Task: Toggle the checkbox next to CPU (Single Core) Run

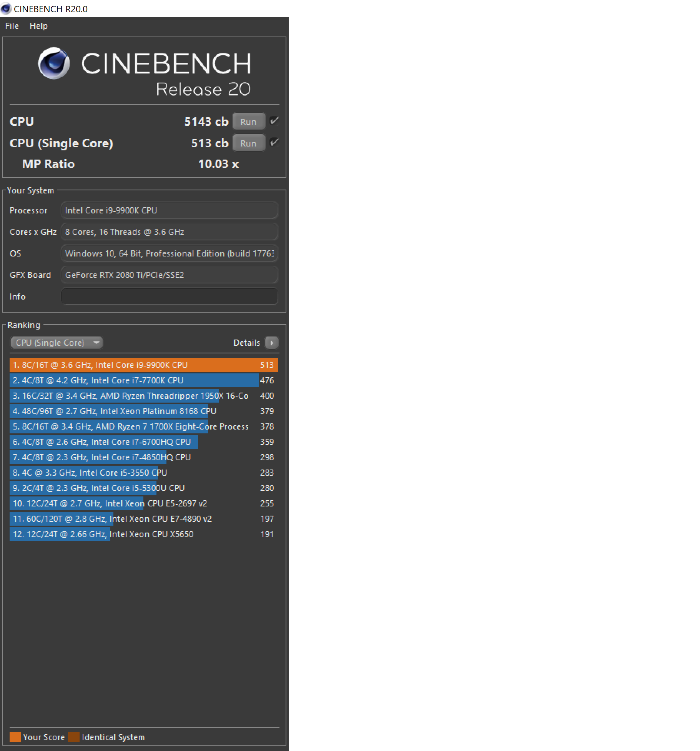Action: pos(274,143)
